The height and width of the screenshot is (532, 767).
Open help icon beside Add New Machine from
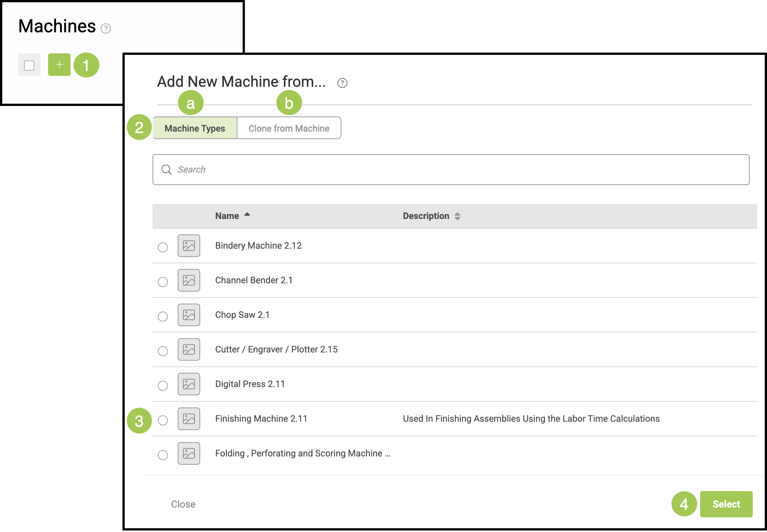tap(342, 83)
